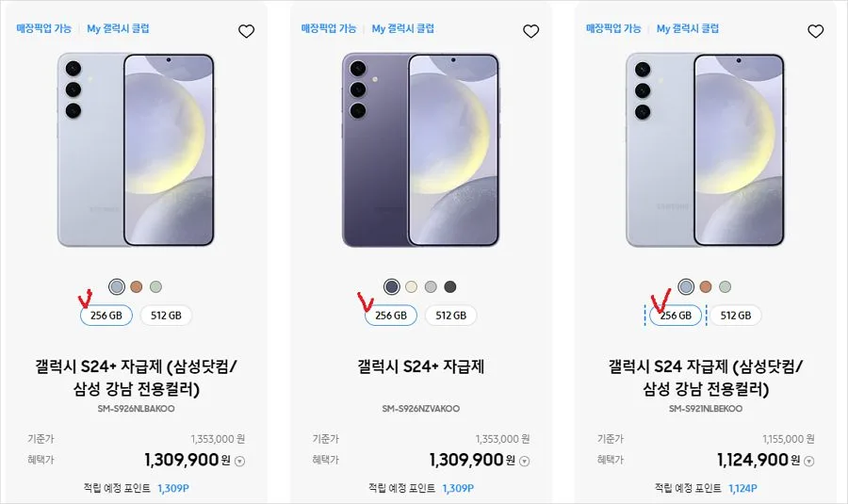Open My 갤럭시 클럽 link on Galaxy S24 card
This screenshot has height=504, width=848.
688,28
